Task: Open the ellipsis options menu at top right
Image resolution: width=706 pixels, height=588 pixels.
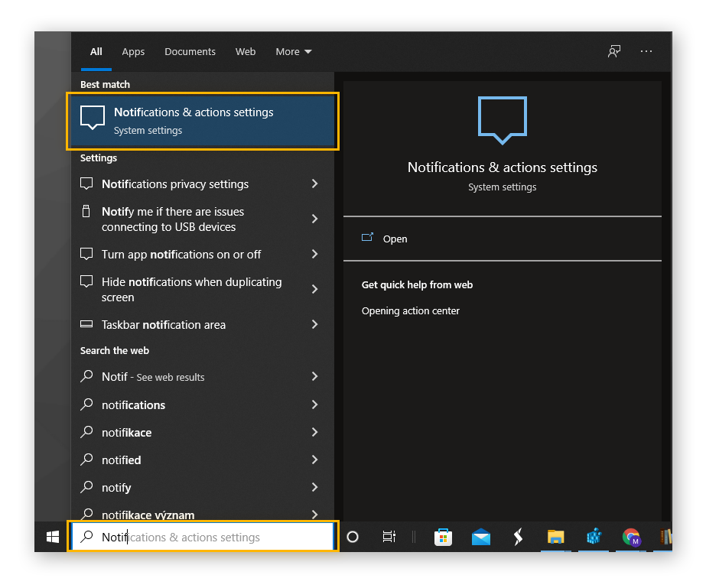Action: click(x=646, y=51)
